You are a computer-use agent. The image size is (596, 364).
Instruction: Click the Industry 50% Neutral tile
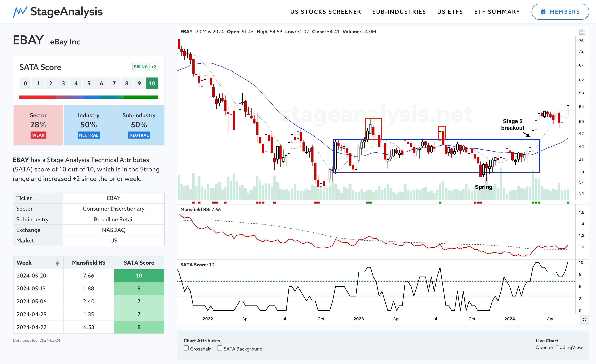pos(89,125)
